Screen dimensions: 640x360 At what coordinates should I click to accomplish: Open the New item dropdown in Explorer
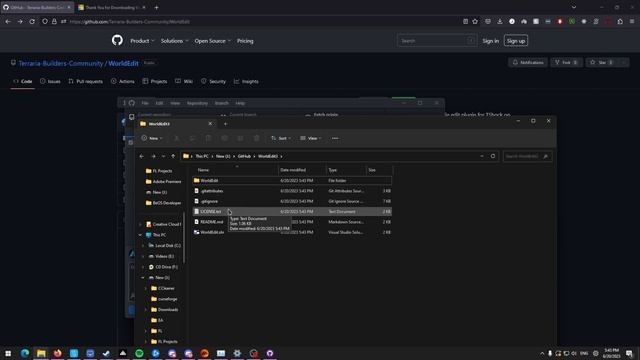tap(152, 138)
